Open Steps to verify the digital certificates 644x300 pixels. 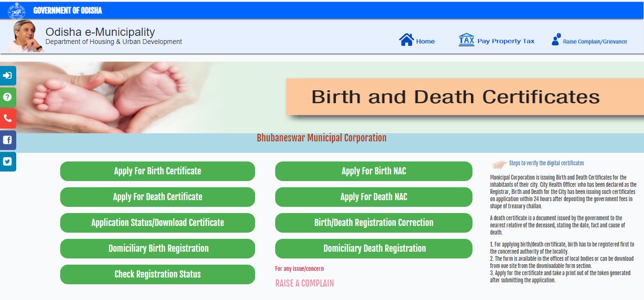click(x=547, y=163)
